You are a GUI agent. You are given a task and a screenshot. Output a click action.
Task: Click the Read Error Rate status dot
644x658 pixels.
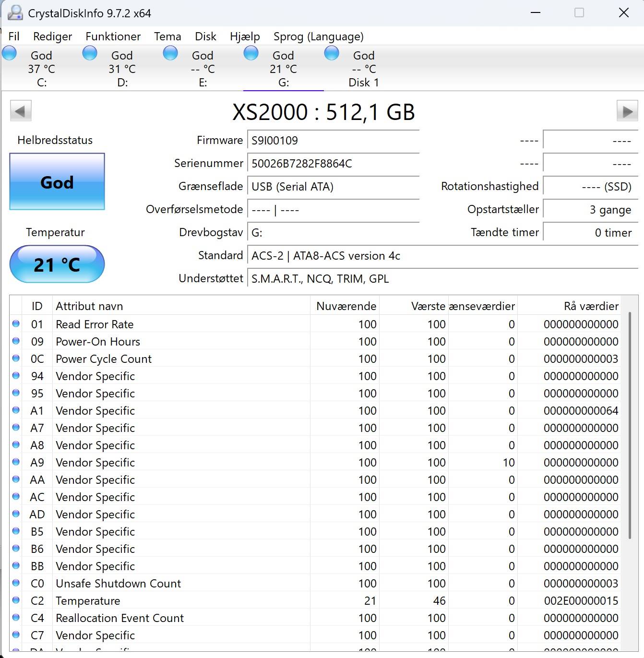[16, 324]
